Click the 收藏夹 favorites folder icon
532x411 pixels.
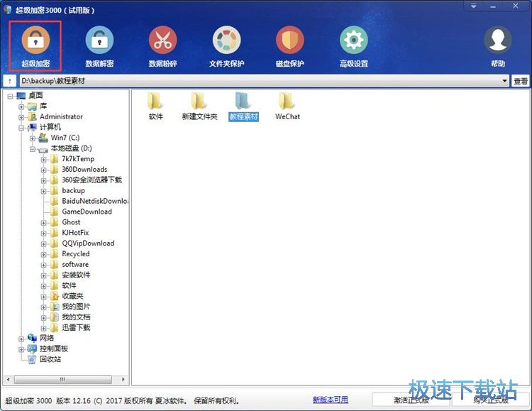click(55, 296)
